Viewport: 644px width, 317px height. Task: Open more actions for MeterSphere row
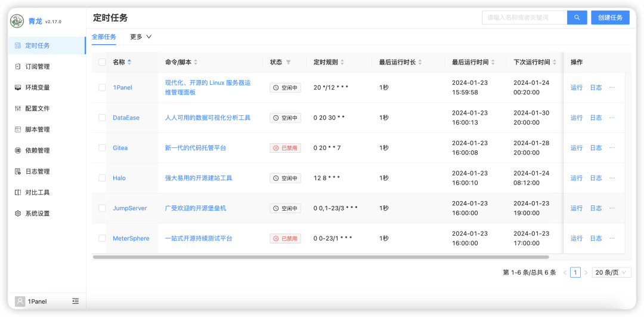[x=612, y=238]
